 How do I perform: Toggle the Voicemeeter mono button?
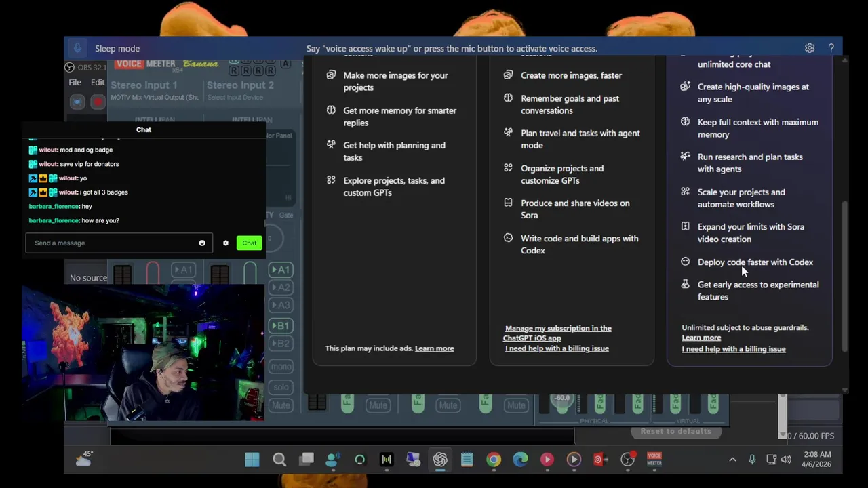281,367
